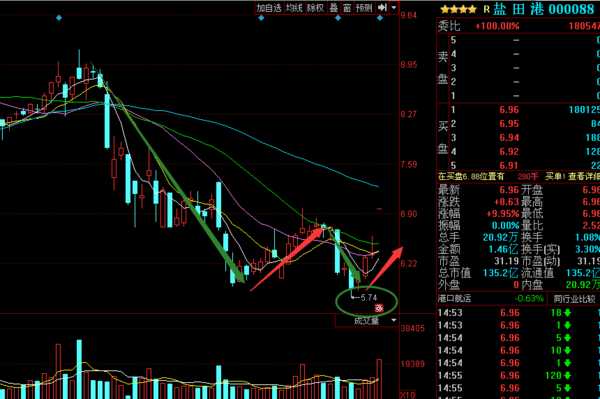Click the R margin-trading badge

click(486, 9)
